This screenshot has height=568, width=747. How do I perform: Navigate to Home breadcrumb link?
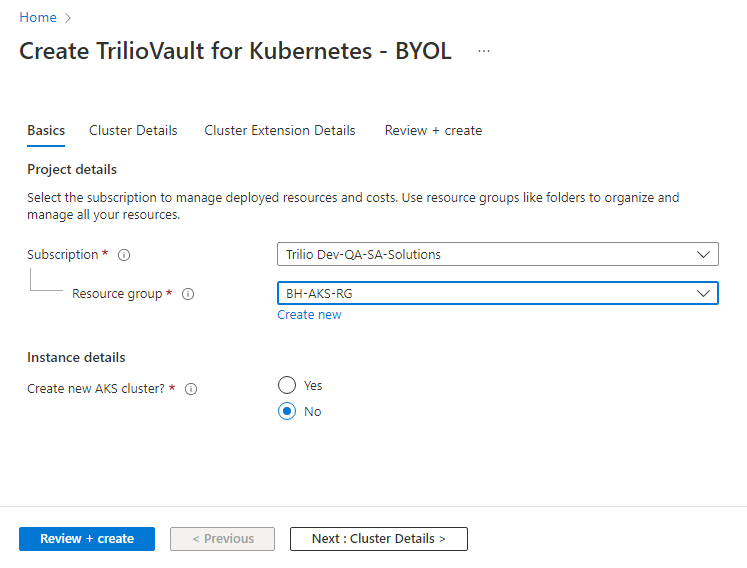38,18
